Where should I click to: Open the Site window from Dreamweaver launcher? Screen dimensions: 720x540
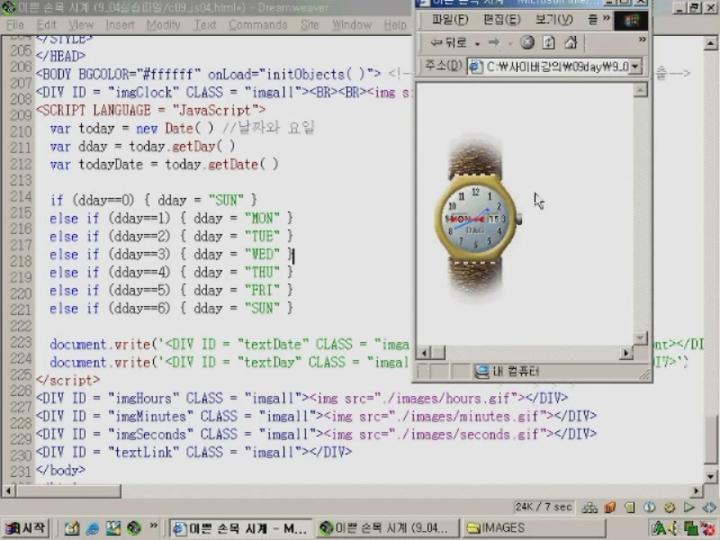pyautogui.click(x=589, y=507)
